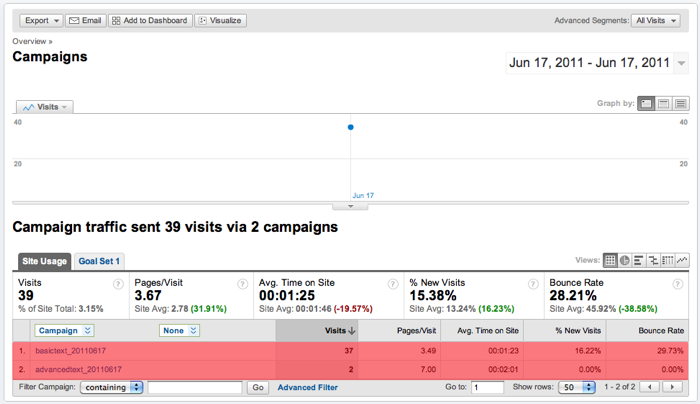Screen dimensions: 700x404
Task: Click the Advanced Filter link
Action: pyautogui.click(x=309, y=387)
